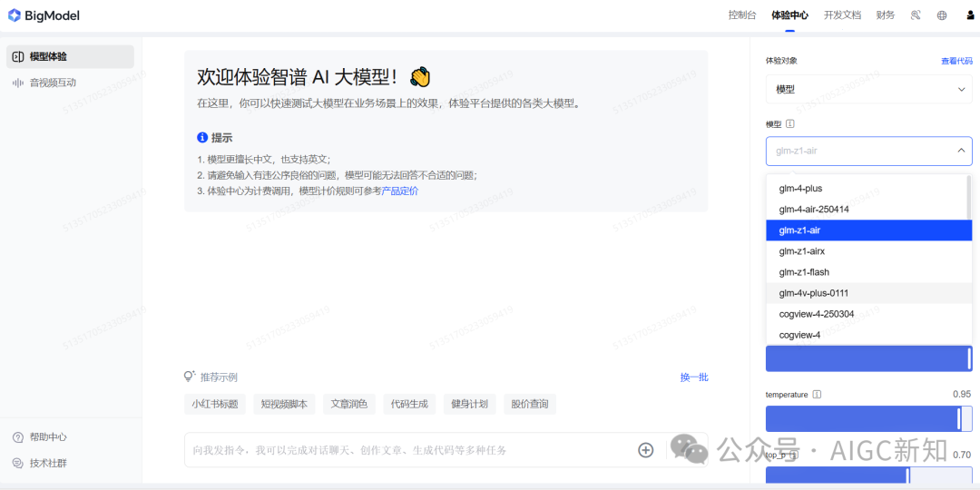Open the 体验对象 dropdown showing 模型
Viewport: 980px width, 490px height.
click(868, 89)
